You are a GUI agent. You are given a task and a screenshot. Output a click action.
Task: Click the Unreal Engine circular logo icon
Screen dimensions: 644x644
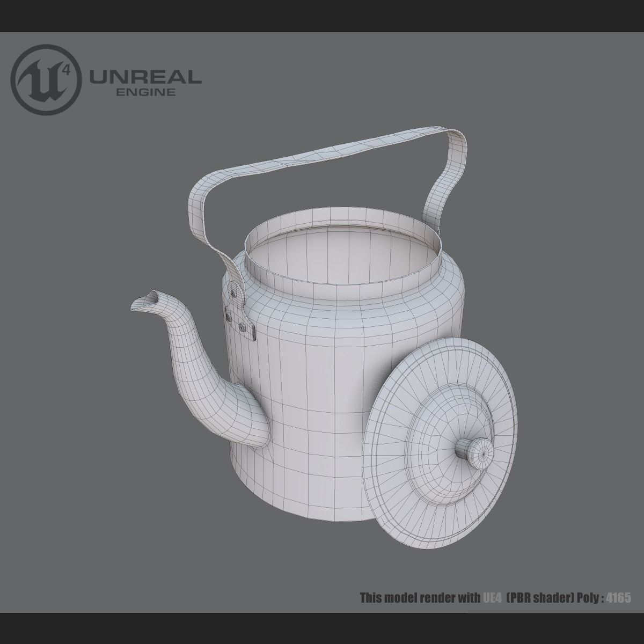tap(46, 79)
